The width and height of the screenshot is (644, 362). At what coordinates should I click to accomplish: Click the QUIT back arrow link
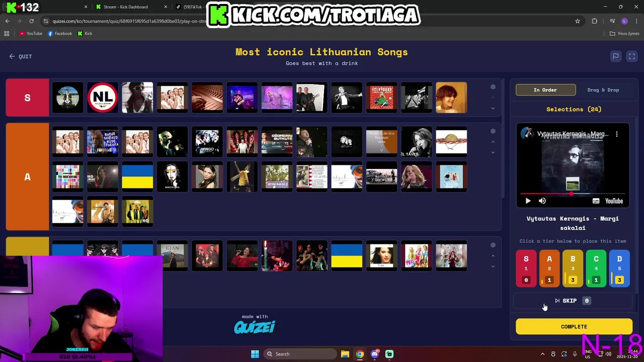[x=21, y=56]
